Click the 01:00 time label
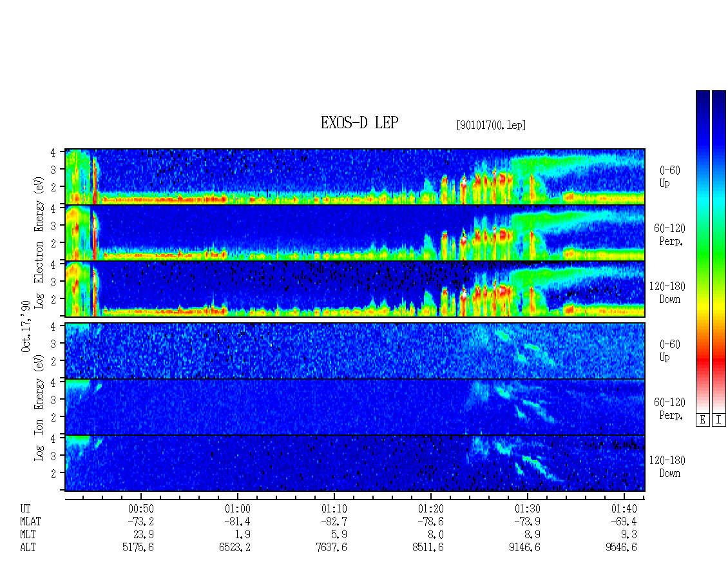Screen dimensions: 728x564 point(238,509)
